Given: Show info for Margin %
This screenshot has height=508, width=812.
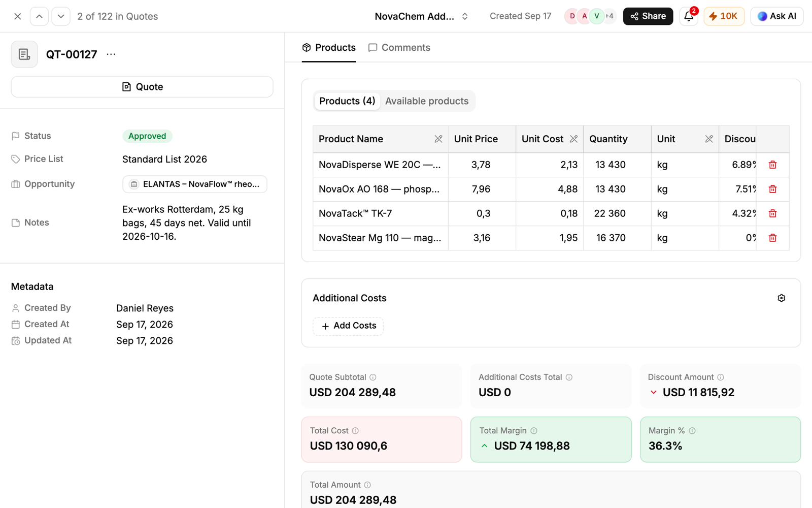Looking at the screenshot, I should 692,431.
